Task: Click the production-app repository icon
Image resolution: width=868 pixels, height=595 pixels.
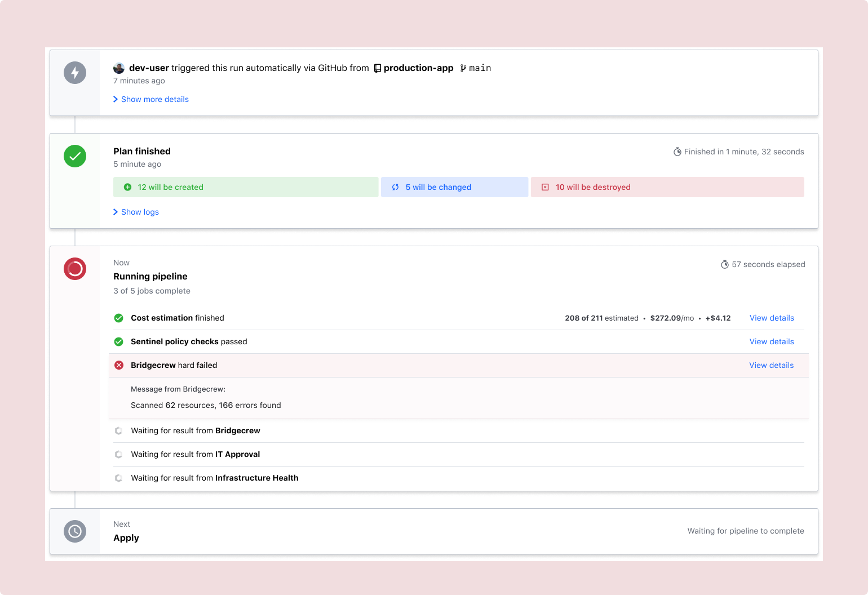Action: point(378,68)
